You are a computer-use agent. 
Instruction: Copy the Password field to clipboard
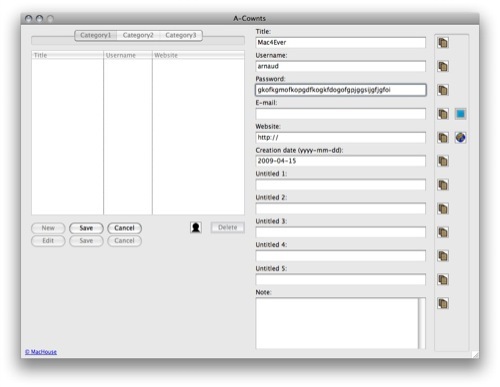point(443,90)
